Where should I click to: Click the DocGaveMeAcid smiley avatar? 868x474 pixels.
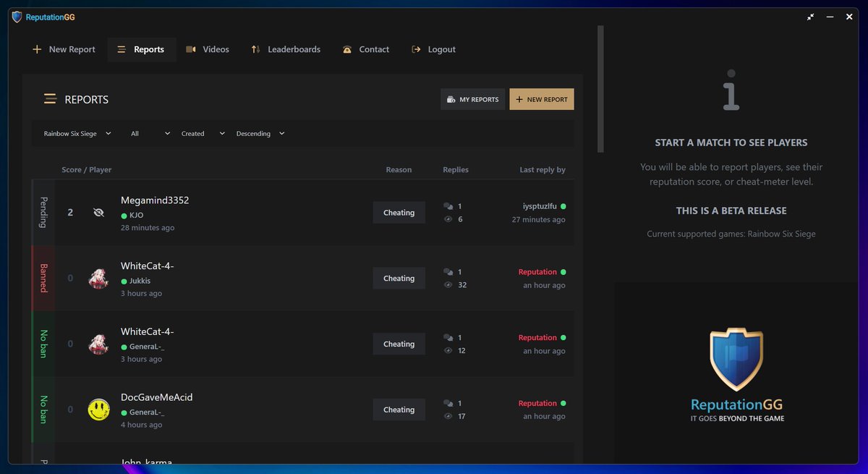(x=99, y=410)
